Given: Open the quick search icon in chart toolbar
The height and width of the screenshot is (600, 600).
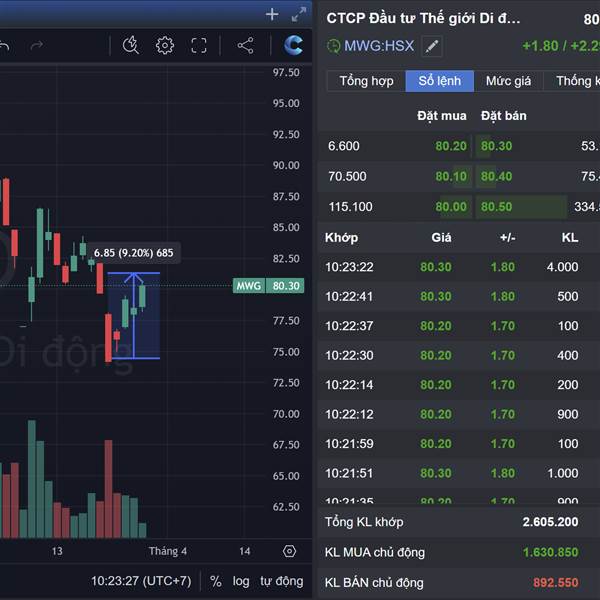Looking at the screenshot, I should coord(131,45).
